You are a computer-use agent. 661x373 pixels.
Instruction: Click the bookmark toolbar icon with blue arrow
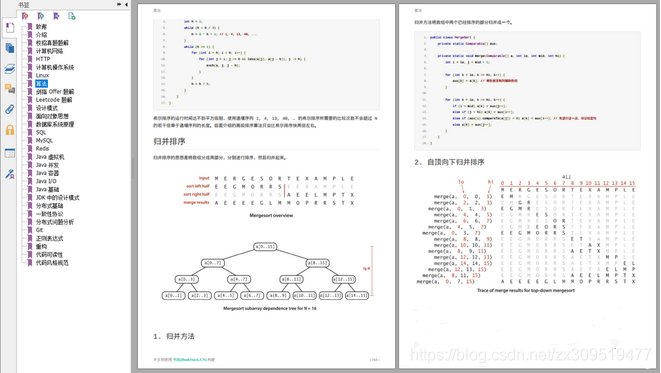coord(56,16)
